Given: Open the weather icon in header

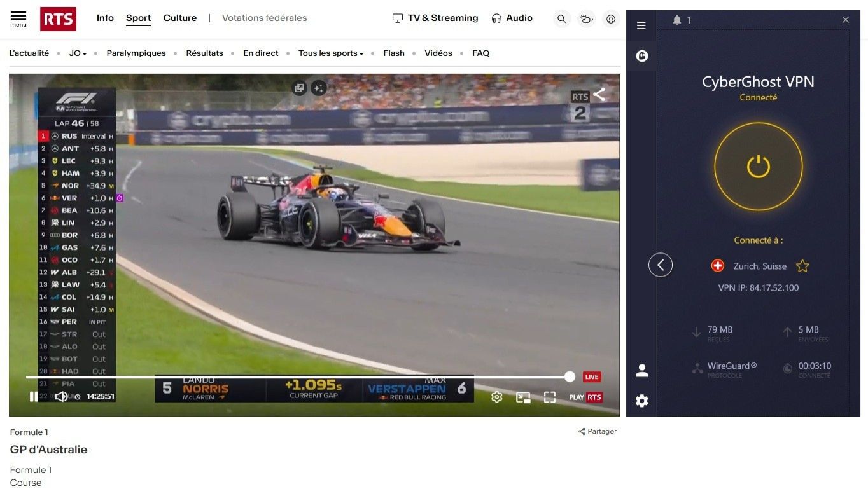Looking at the screenshot, I should pyautogui.click(x=586, y=19).
